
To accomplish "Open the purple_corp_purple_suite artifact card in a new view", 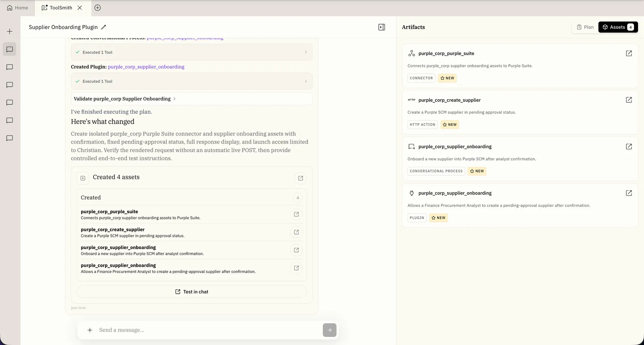I will pos(629,53).
